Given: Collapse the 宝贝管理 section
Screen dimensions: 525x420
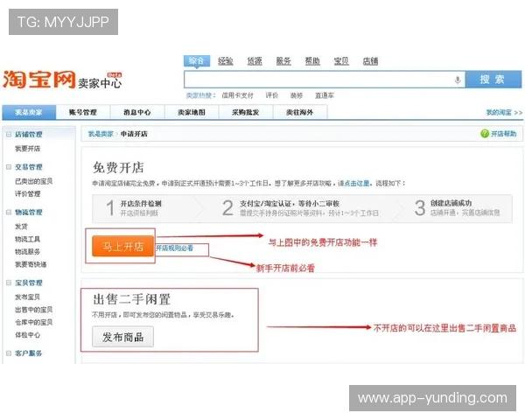Looking at the screenshot, I should tap(9, 283).
